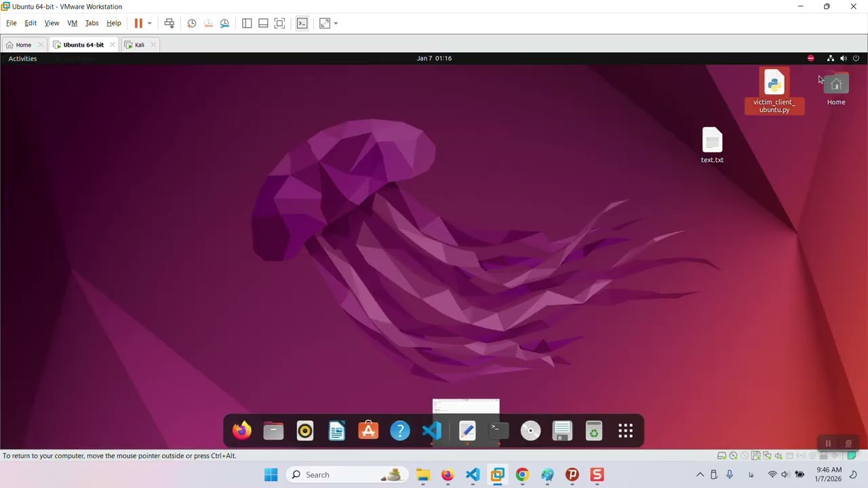
Task: Open File Explorer from Windows taskbar
Action: pyautogui.click(x=423, y=474)
